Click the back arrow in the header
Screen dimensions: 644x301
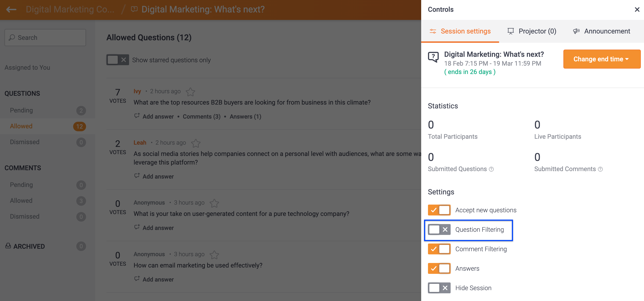click(x=11, y=10)
